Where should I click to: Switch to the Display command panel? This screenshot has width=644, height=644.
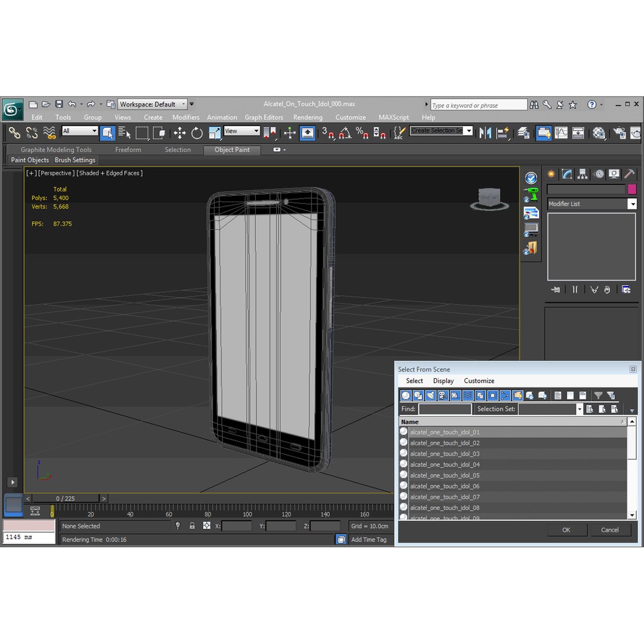tap(614, 174)
